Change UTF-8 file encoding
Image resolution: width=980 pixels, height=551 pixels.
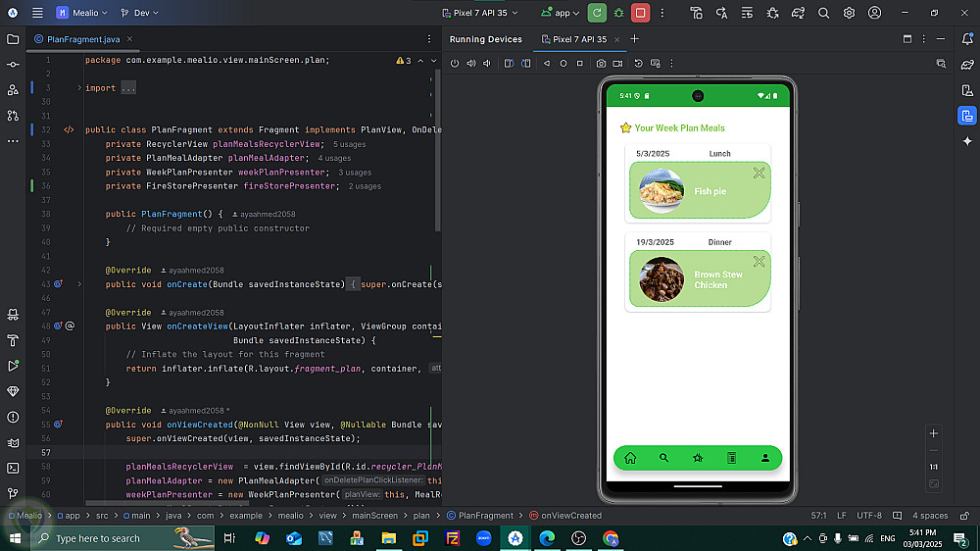(868, 516)
